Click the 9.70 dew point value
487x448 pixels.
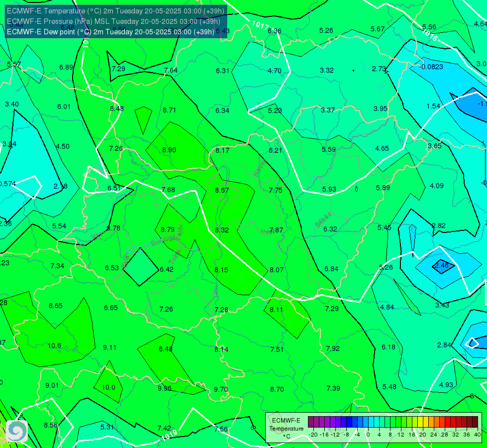tap(221, 389)
